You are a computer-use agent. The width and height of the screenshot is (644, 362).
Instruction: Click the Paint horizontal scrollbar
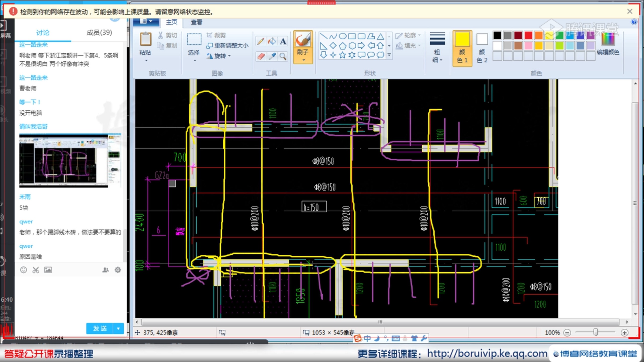click(x=380, y=322)
